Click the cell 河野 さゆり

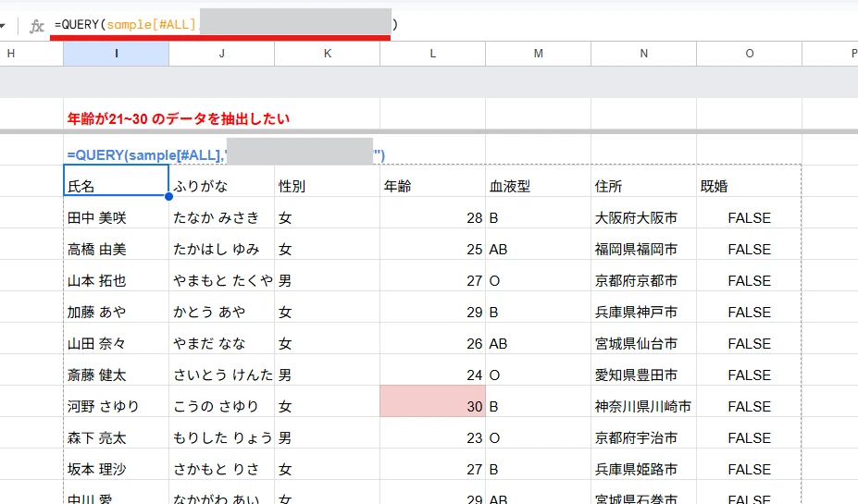point(116,401)
